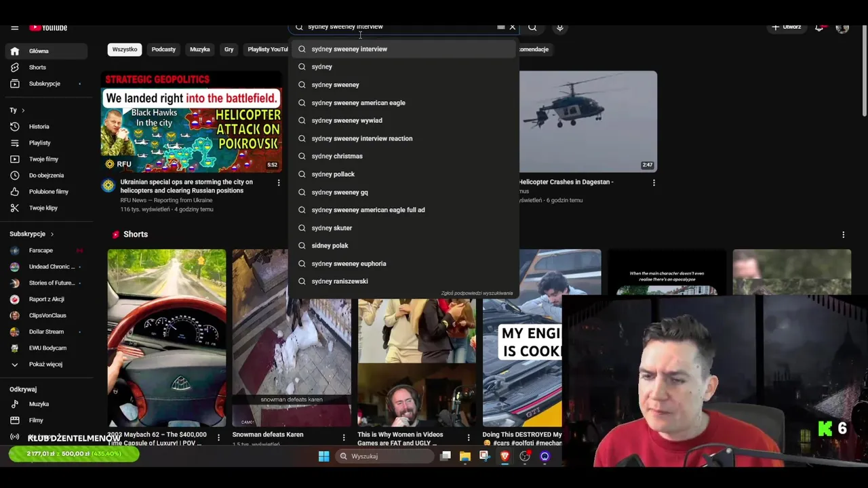Open Historia in the sidebar
Image resolution: width=868 pixels, height=488 pixels.
46,126
